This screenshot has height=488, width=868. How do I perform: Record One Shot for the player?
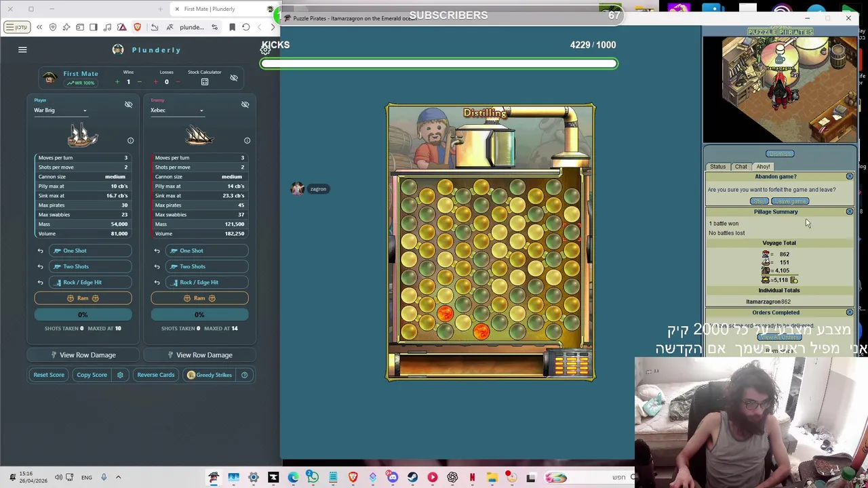pos(90,251)
